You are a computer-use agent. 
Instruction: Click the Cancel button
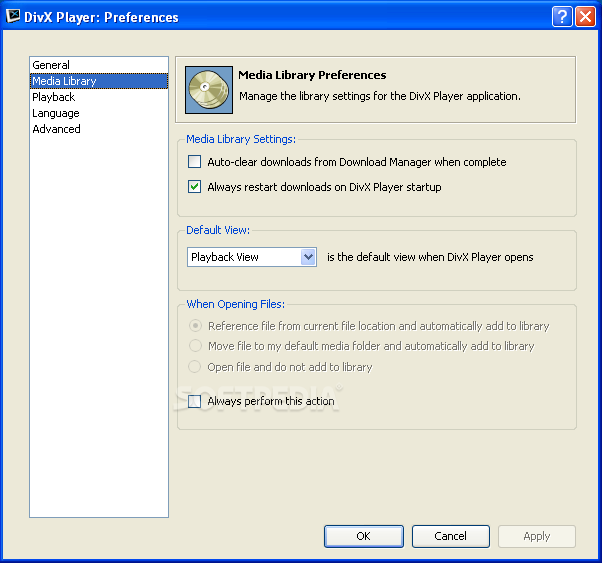point(451,536)
